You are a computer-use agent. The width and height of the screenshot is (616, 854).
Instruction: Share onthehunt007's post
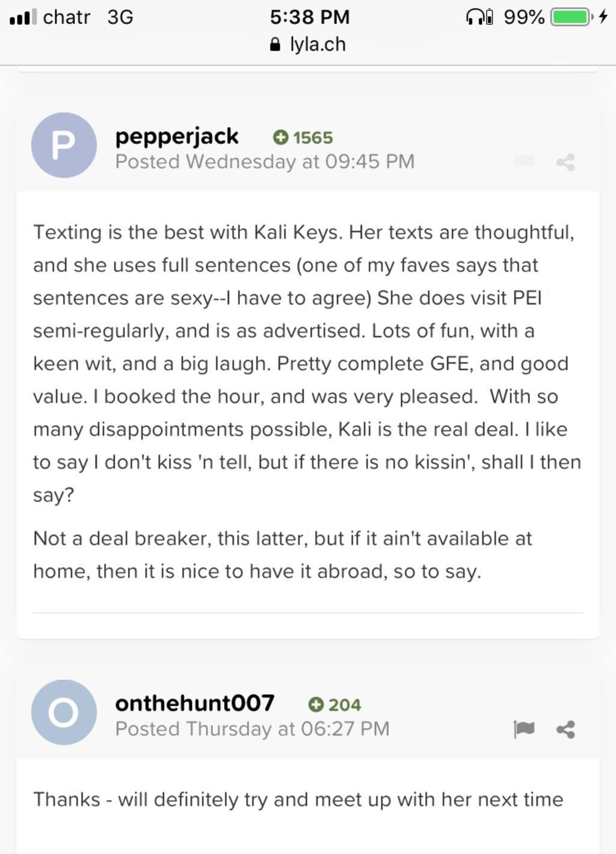pyautogui.click(x=565, y=729)
